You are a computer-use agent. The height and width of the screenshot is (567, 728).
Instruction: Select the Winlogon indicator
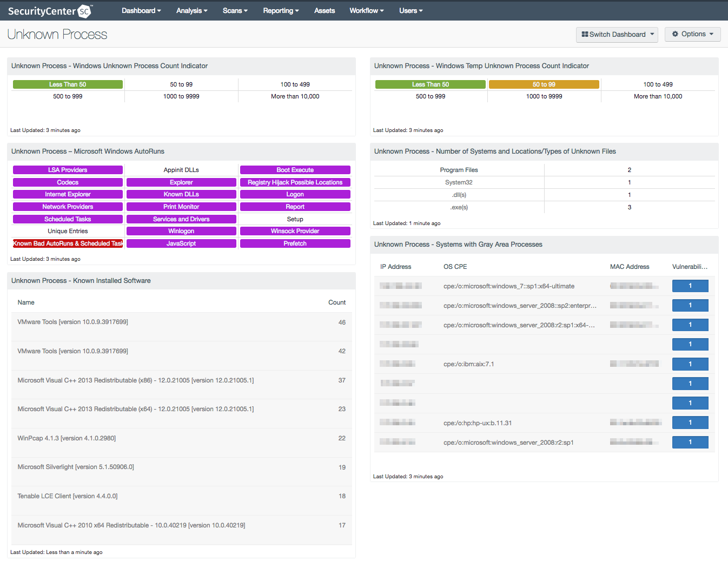(181, 231)
